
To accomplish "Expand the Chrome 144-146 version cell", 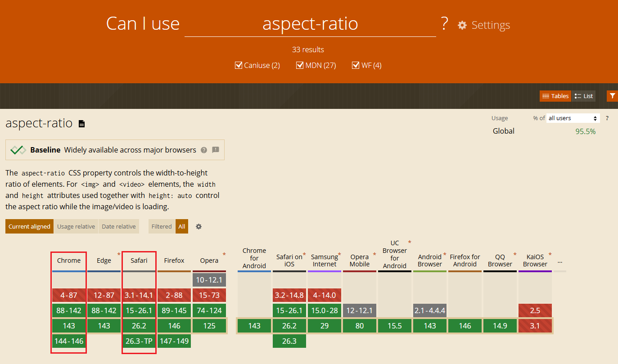I will 69,341.
